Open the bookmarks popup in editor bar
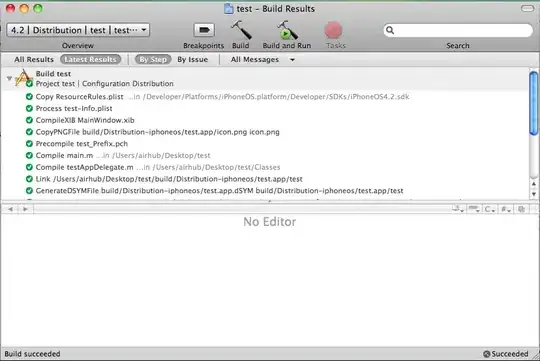 (458, 209)
